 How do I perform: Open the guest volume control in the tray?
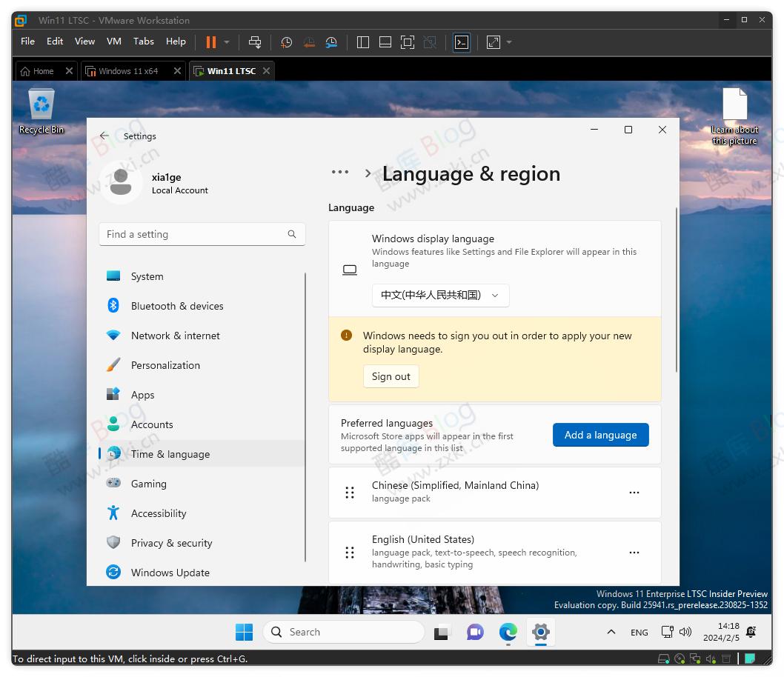[x=685, y=632]
